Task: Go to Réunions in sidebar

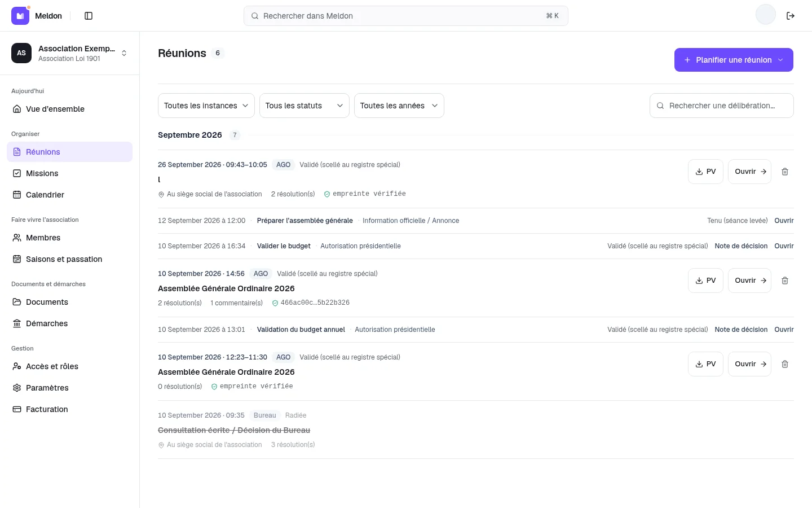Action: [x=70, y=152]
